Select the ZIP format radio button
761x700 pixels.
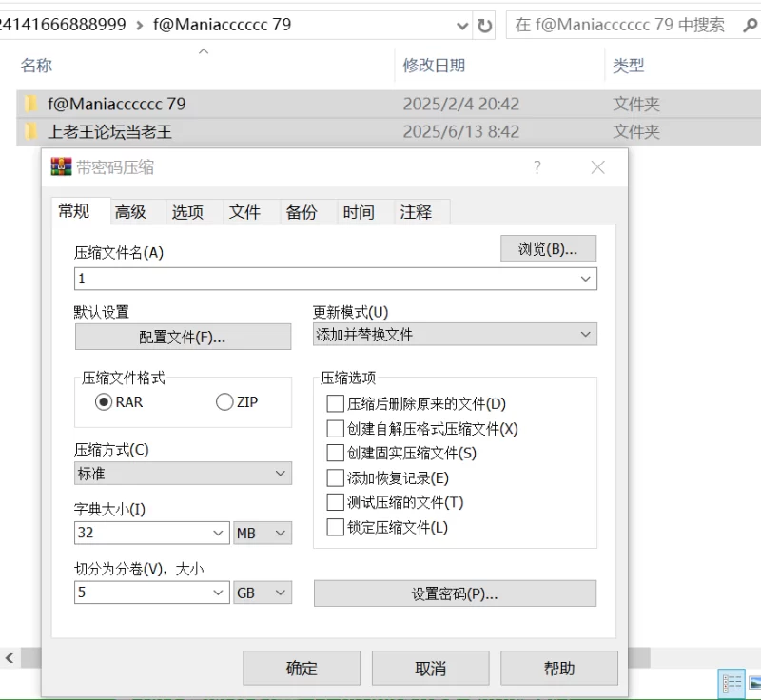point(224,402)
